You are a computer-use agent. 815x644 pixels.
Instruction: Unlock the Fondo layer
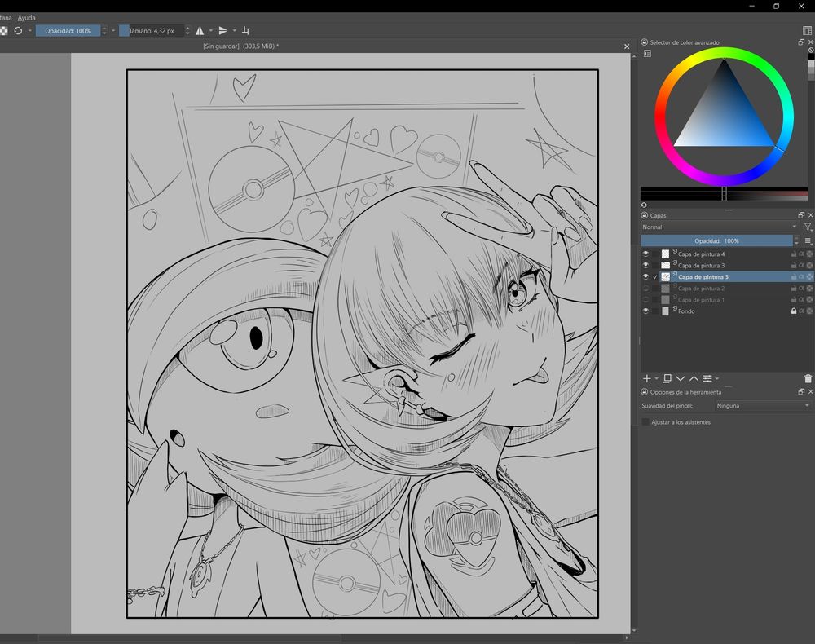[x=794, y=311]
